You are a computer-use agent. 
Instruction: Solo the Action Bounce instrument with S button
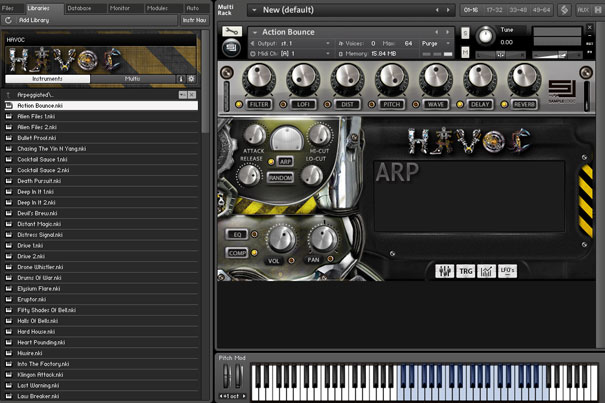[464, 32]
